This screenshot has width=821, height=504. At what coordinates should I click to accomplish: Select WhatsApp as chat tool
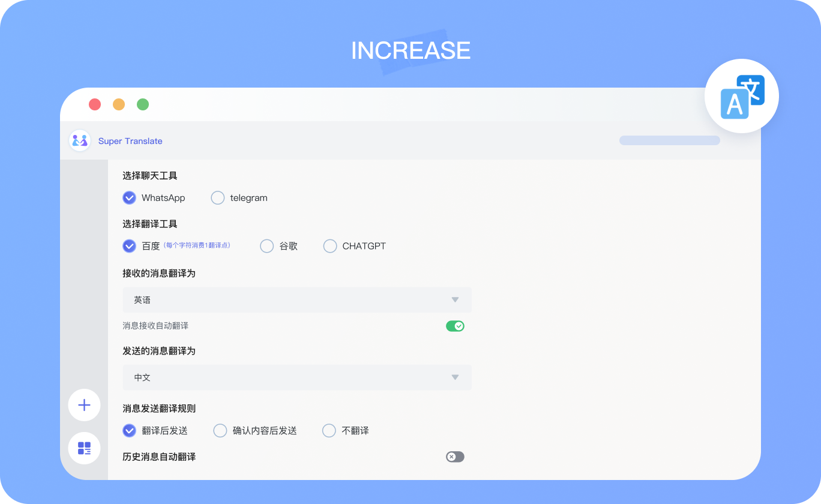click(129, 198)
